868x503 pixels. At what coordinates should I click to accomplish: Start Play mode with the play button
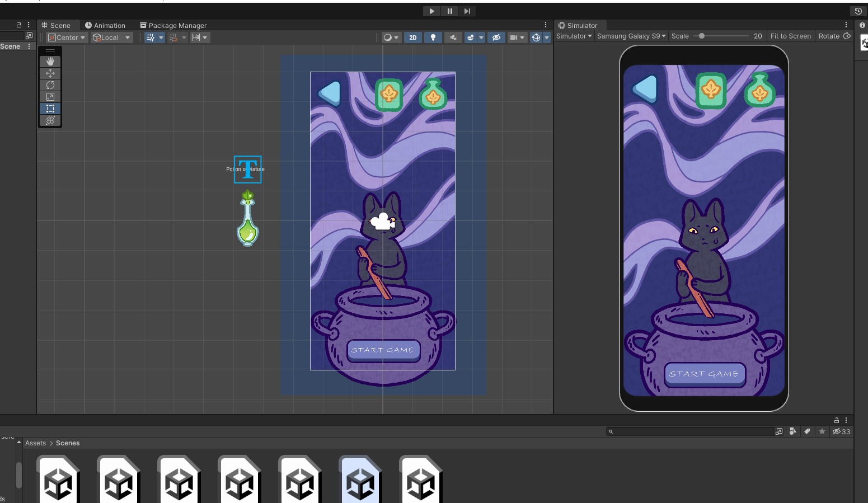[x=431, y=11]
